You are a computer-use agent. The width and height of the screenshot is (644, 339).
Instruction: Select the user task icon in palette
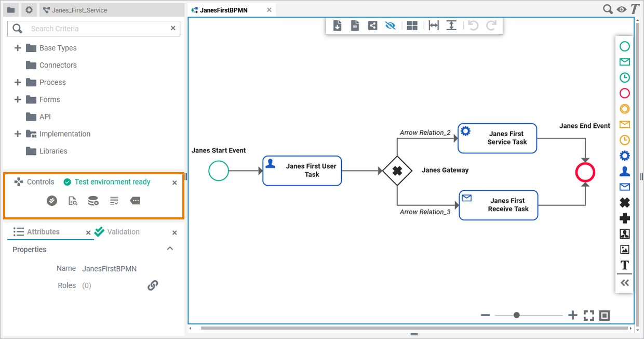(625, 171)
